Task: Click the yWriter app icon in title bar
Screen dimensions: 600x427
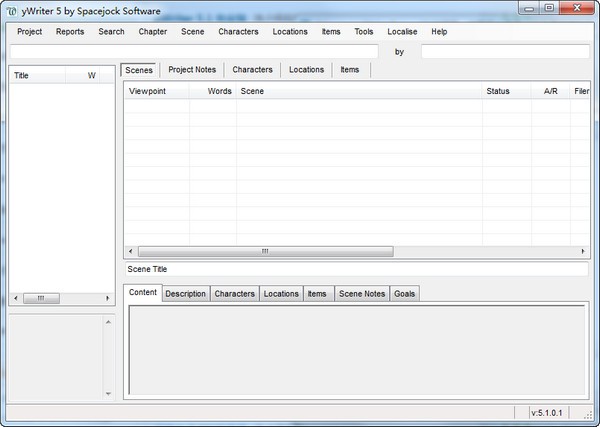Action: tap(12, 11)
